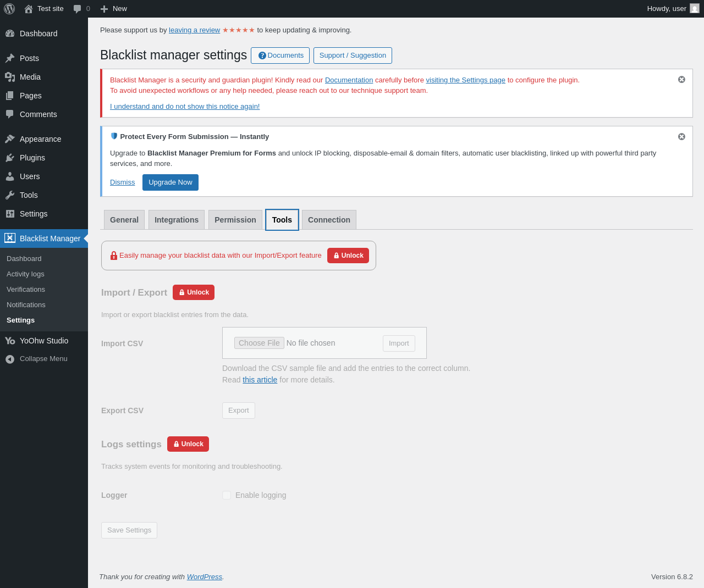
Task: Click the Dismiss link in premium notice
Action: tap(122, 182)
